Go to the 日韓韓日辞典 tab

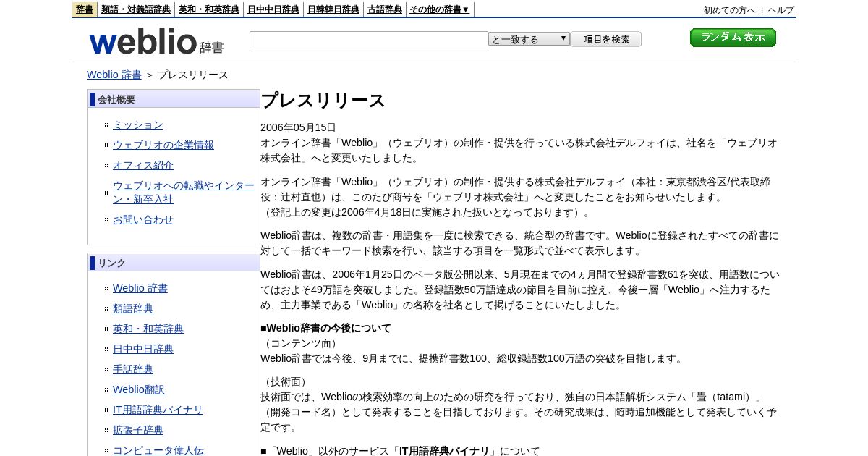pyautogui.click(x=333, y=9)
